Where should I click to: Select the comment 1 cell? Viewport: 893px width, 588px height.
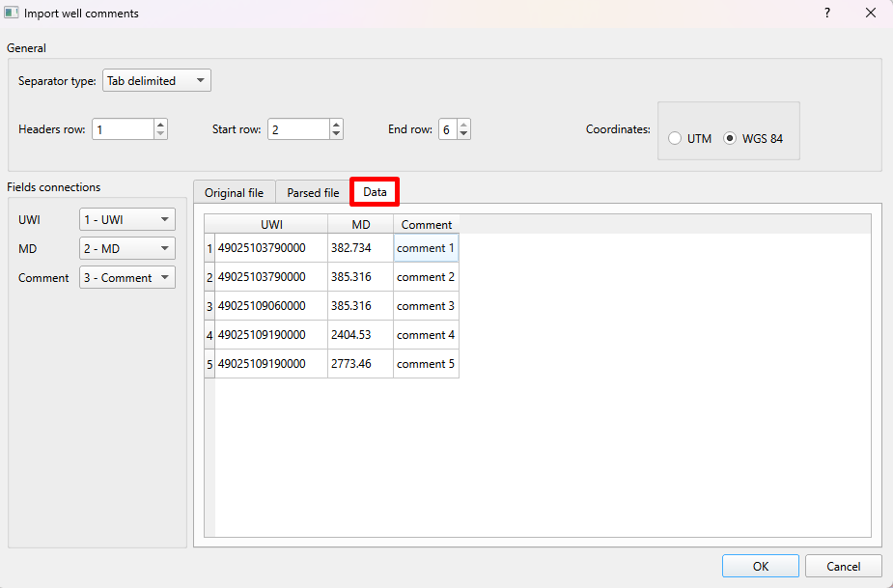(x=426, y=247)
